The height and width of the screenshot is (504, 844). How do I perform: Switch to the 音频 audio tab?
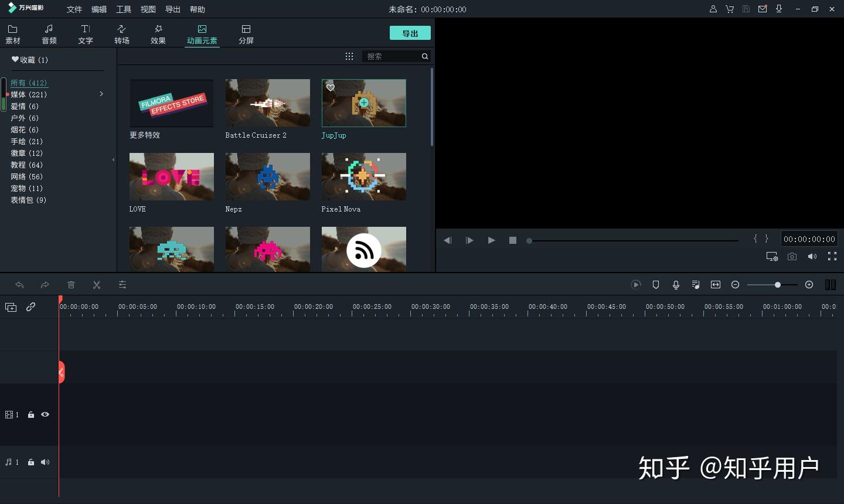point(49,35)
